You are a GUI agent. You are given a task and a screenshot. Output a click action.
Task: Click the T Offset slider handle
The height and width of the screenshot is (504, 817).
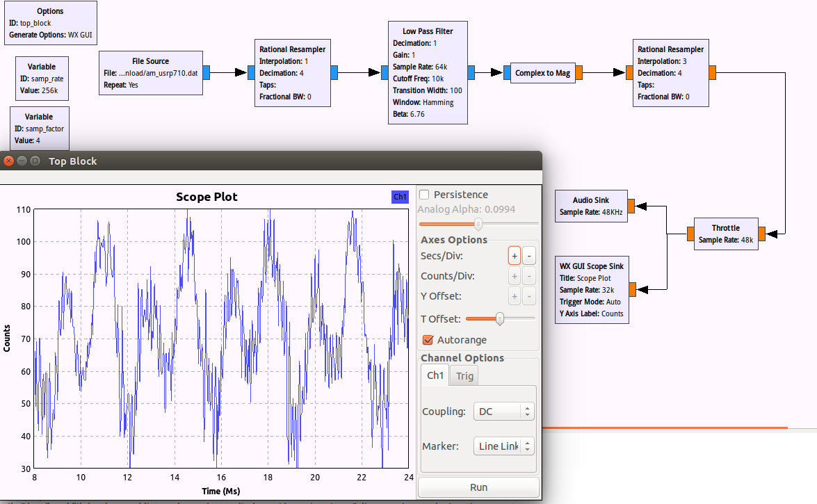499,318
